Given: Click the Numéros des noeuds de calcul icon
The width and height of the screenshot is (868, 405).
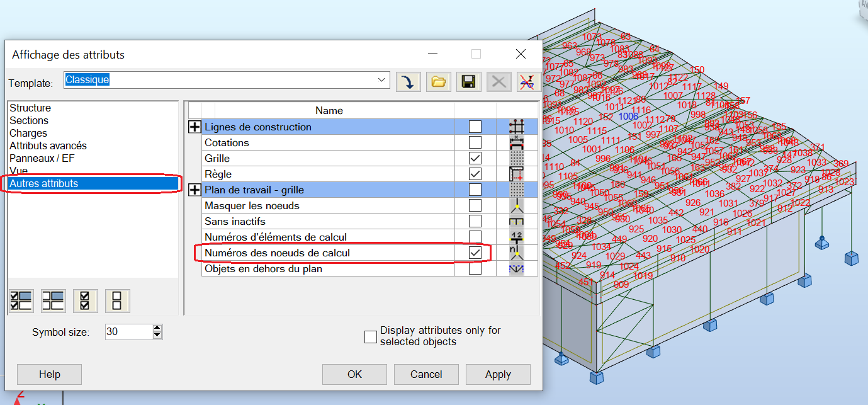Looking at the screenshot, I should [x=517, y=253].
